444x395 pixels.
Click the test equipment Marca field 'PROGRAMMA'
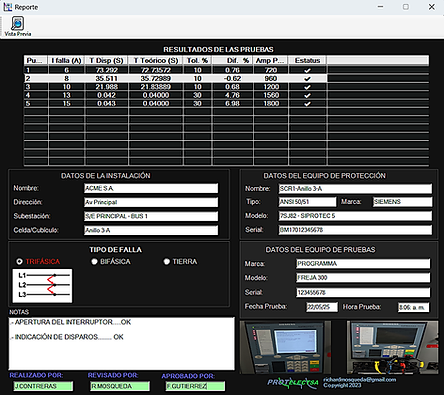coord(363,264)
